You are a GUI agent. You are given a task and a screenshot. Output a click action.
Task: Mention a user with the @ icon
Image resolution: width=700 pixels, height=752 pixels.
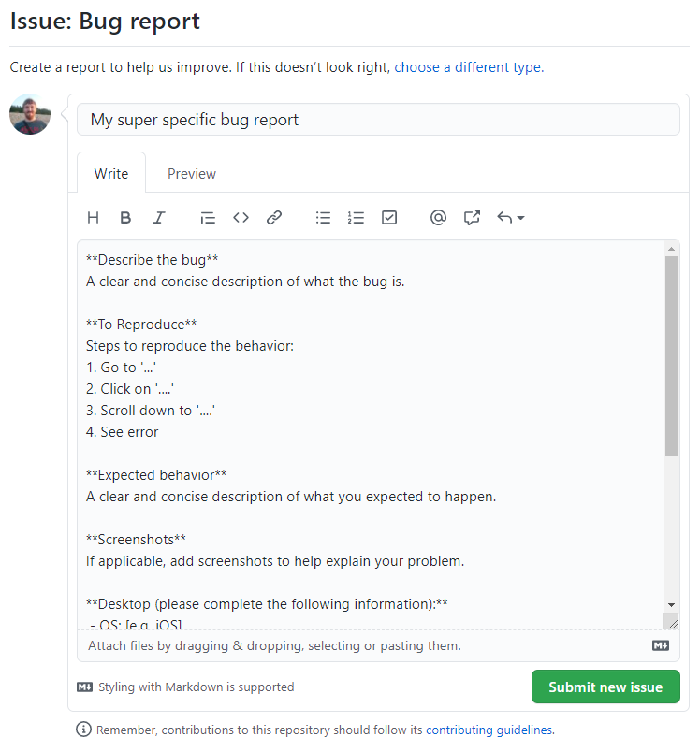pos(438,218)
